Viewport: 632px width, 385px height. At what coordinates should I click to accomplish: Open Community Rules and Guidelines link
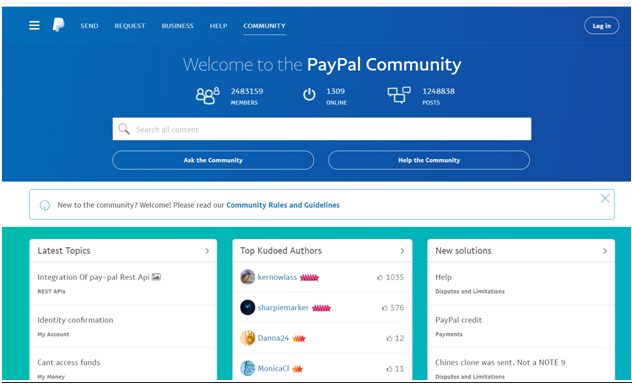[283, 205]
